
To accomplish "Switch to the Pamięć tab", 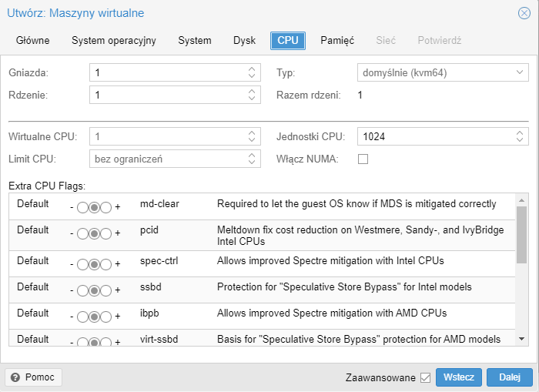I will point(337,40).
